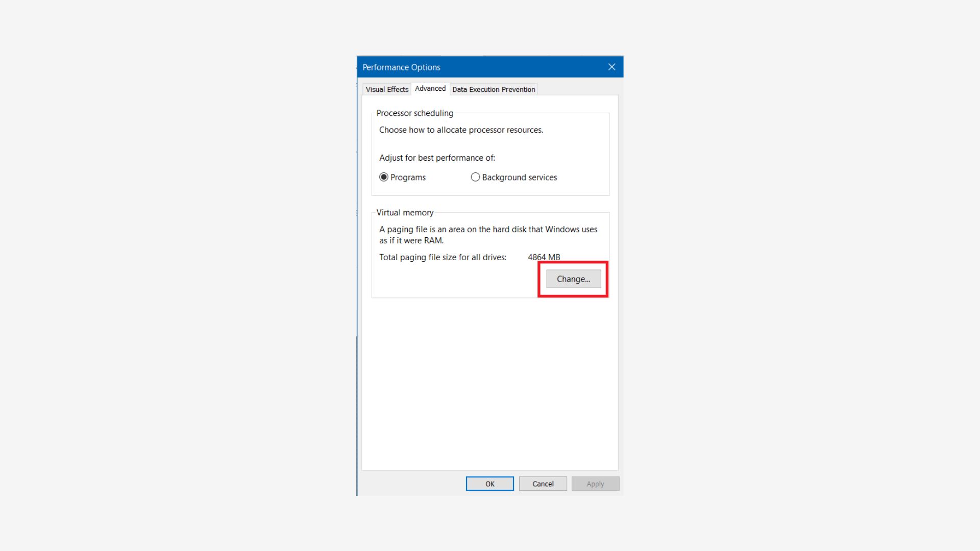980x551 pixels.
Task: Choose the Background services radio option
Action: [x=475, y=177]
